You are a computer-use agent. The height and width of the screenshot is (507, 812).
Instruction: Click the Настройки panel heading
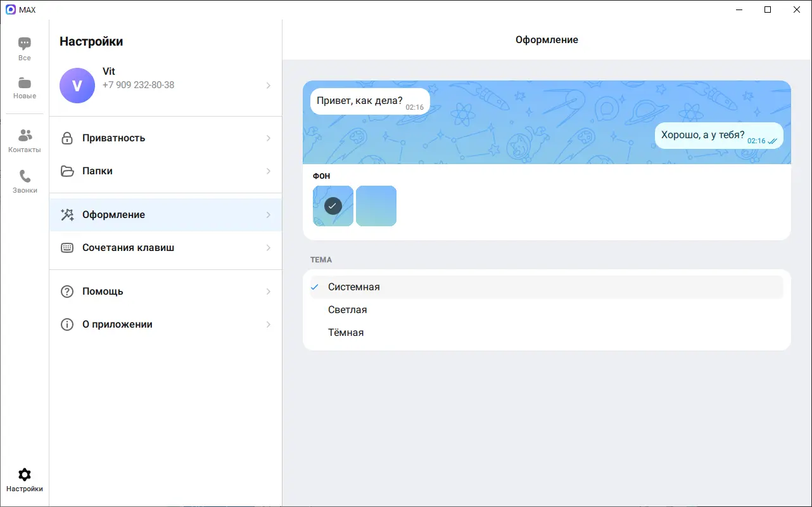[x=91, y=42]
